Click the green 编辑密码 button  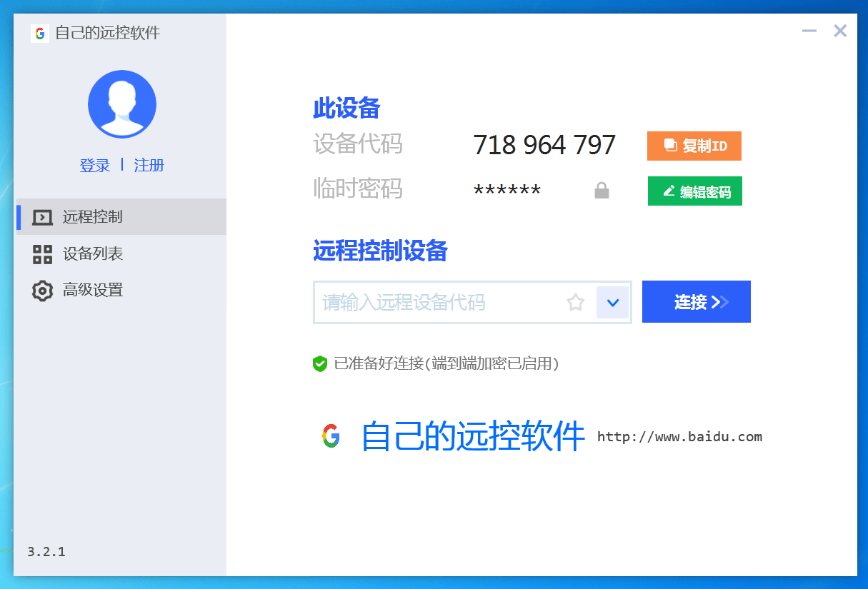coord(695,191)
